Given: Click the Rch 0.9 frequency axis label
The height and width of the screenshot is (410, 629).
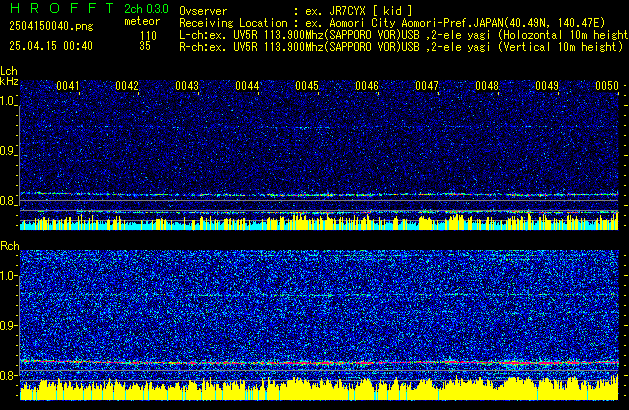Looking at the screenshot, I should click(x=8, y=325).
